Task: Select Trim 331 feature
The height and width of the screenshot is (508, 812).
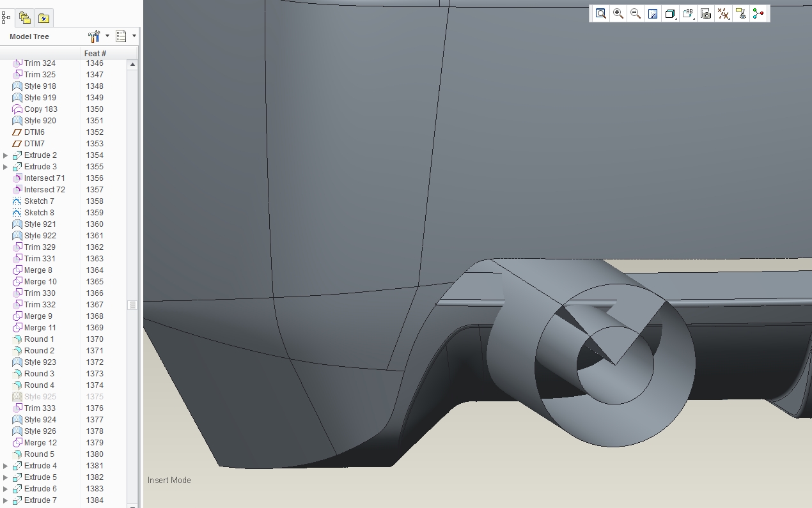Action: coord(40,259)
